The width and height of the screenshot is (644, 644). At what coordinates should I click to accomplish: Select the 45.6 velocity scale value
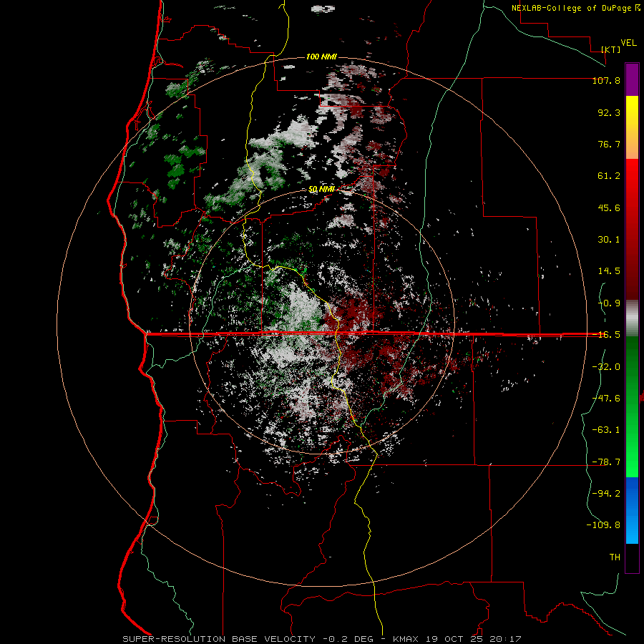tap(609, 208)
